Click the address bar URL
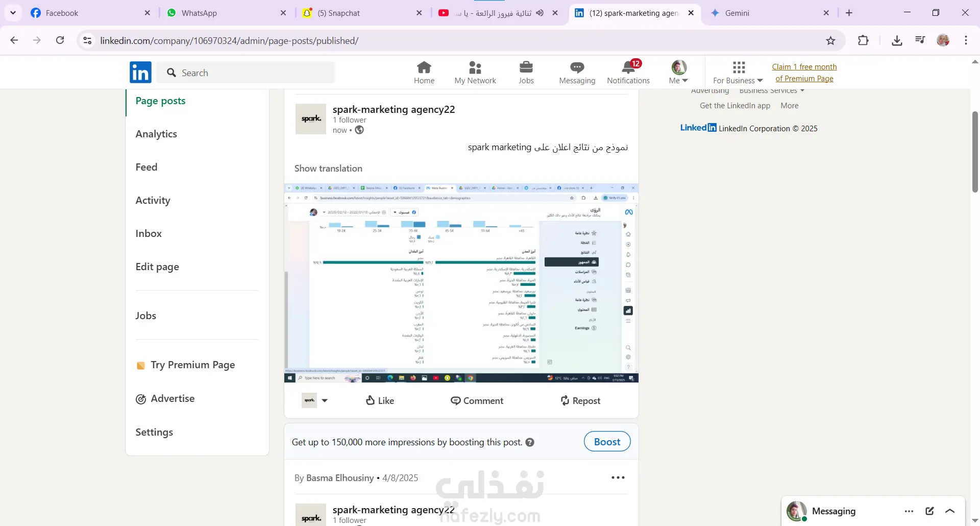 click(229, 41)
